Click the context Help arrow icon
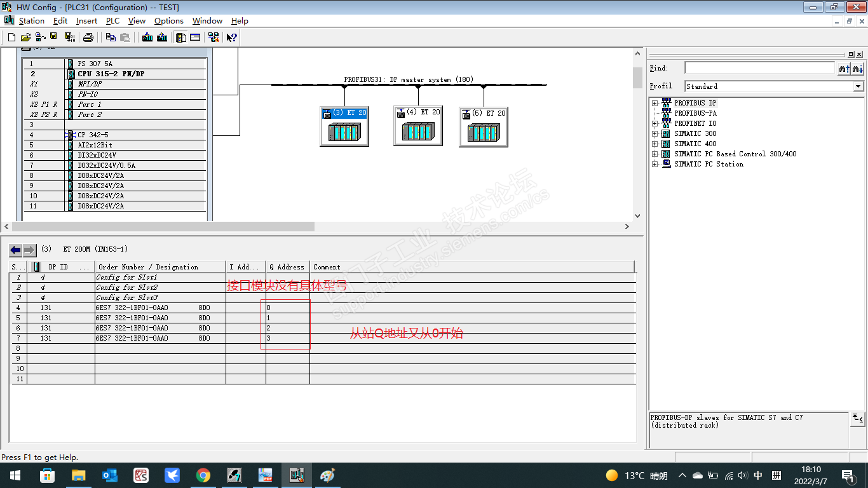 pos(232,37)
